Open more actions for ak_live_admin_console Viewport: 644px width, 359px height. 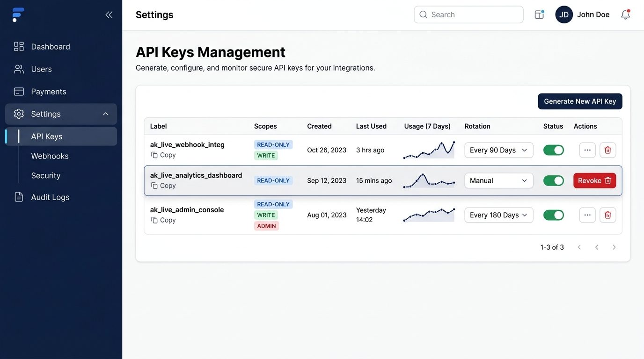coord(587,215)
